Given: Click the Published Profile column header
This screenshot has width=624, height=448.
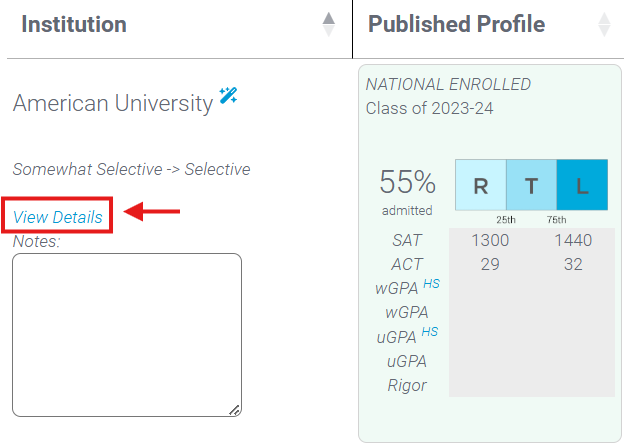Looking at the screenshot, I should click(x=456, y=24).
